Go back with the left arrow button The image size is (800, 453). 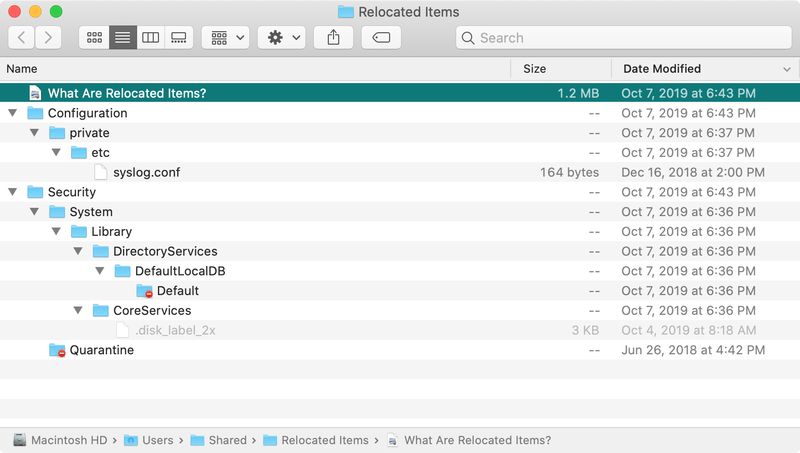(x=21, y=38)
